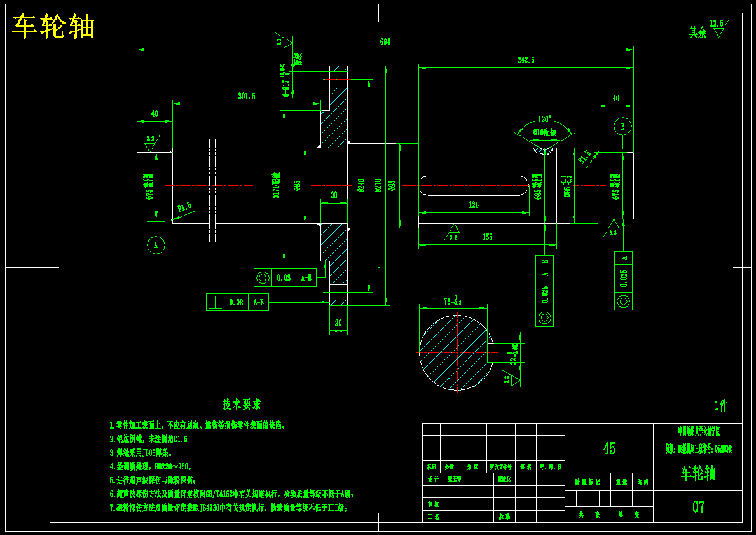Select requirement 4 HB220~250
756x535 pixels.
151,466
